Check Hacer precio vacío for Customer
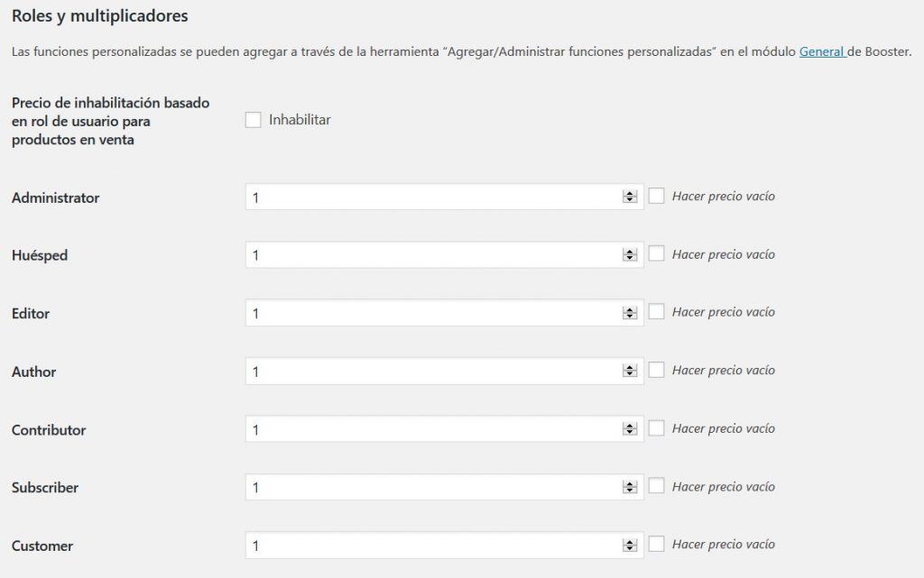This screenshot has height=578, width=924. [x=657, y=544]
